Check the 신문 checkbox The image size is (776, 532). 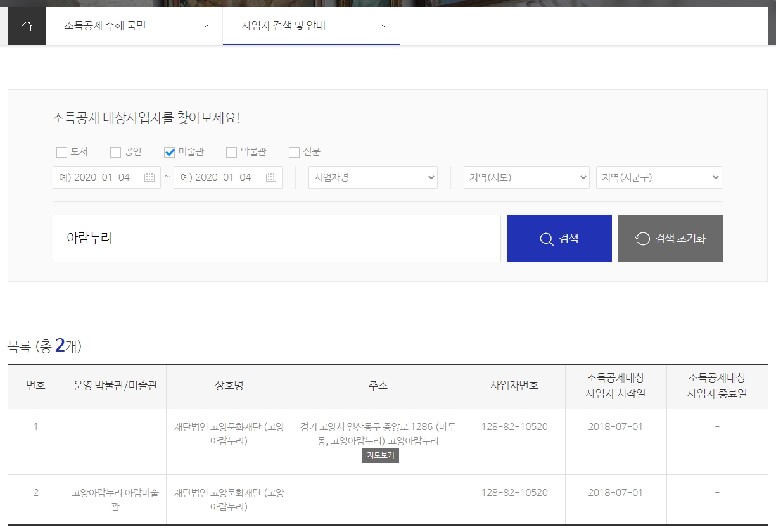[x=294, y=152]
